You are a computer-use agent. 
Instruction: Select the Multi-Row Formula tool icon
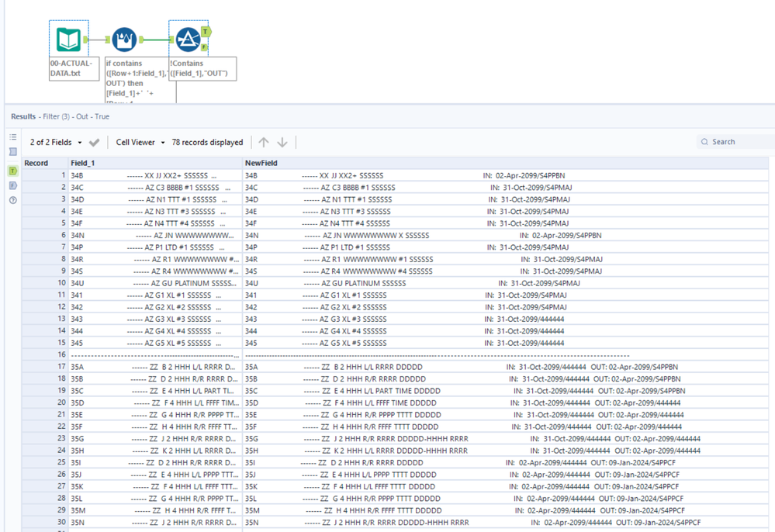point(124,40)
